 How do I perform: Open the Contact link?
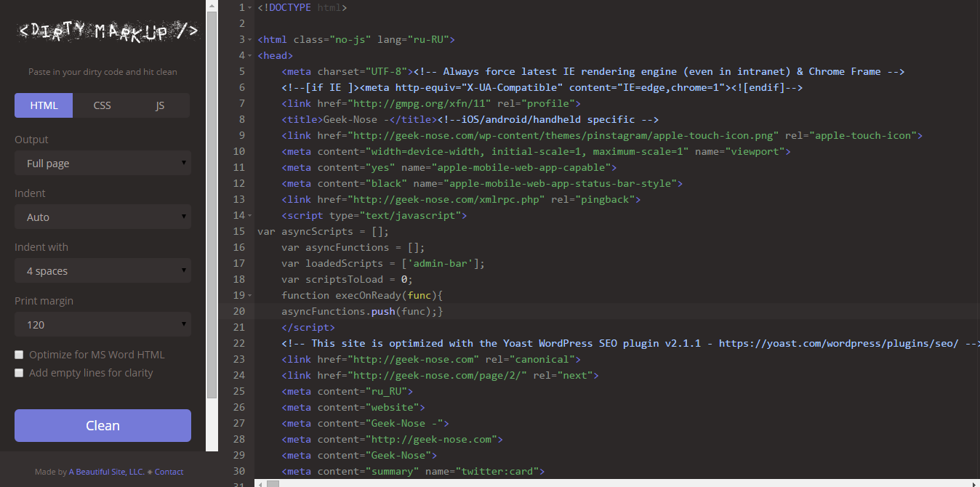[169, 472]
